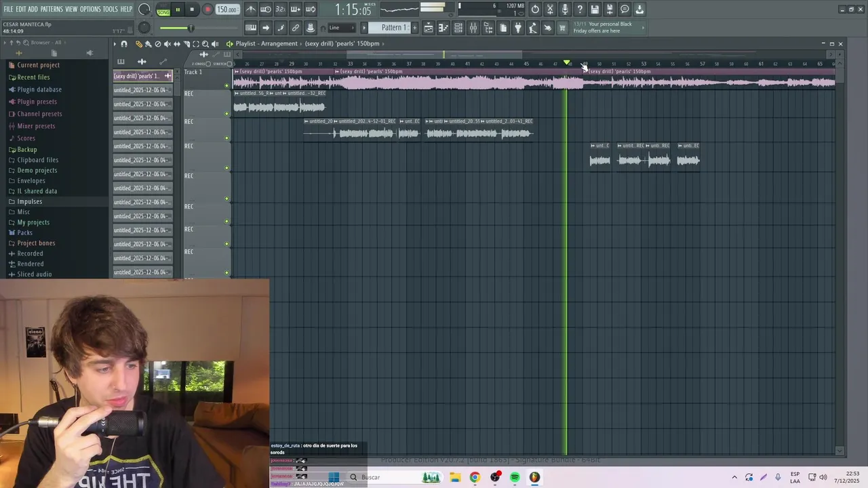868x488 pixels.
Task: Select the playlist Zoom magnifier tool
Action: [x=205, y=44]
